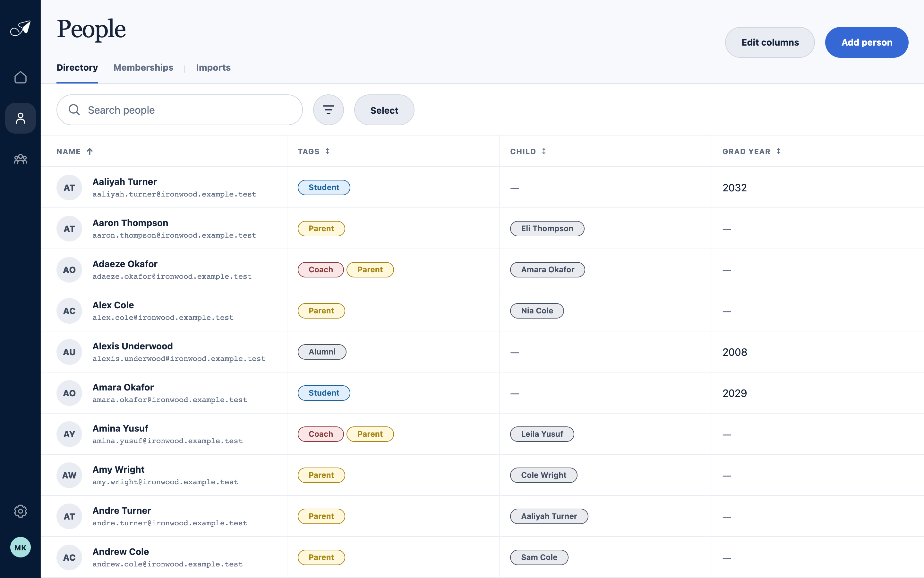
Task: Open Settings gear in sidebar
Action: 20,511
